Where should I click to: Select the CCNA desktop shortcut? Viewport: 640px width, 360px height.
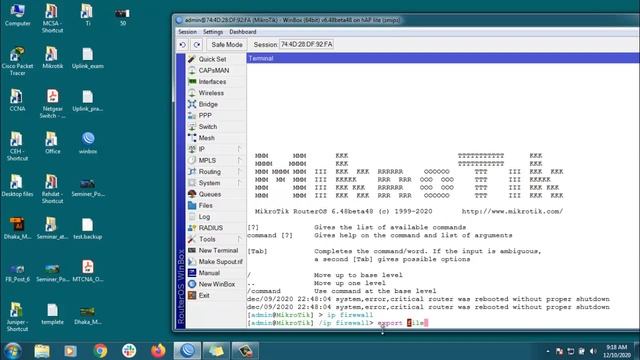[17, 100]
